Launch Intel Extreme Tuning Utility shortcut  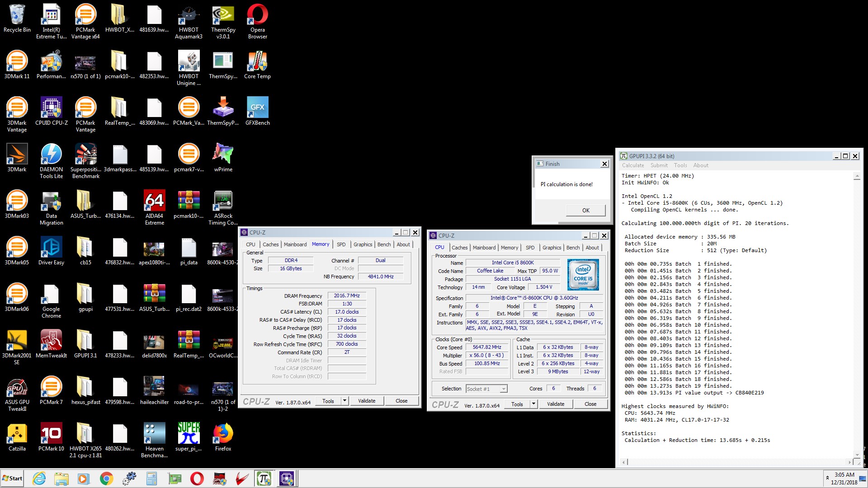point(51,22)
